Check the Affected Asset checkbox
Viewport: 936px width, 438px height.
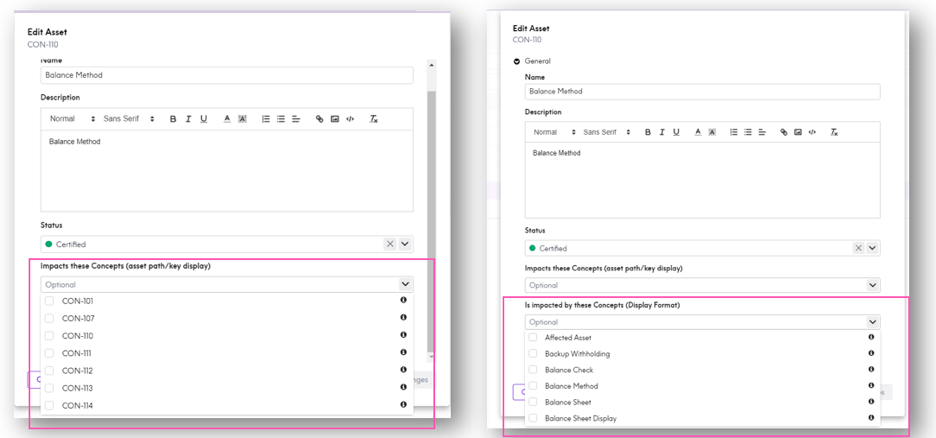[x=533, y=337]
